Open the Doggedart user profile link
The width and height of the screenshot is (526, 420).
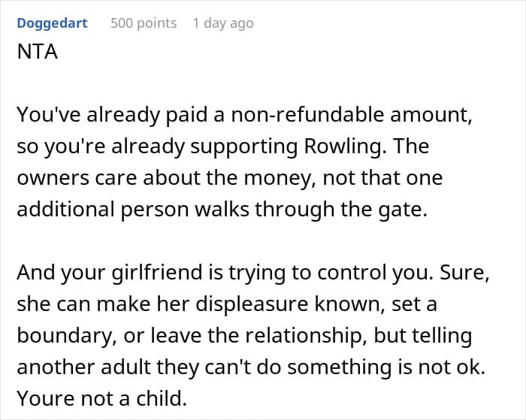pyautogui.click(x=53, y=23)
